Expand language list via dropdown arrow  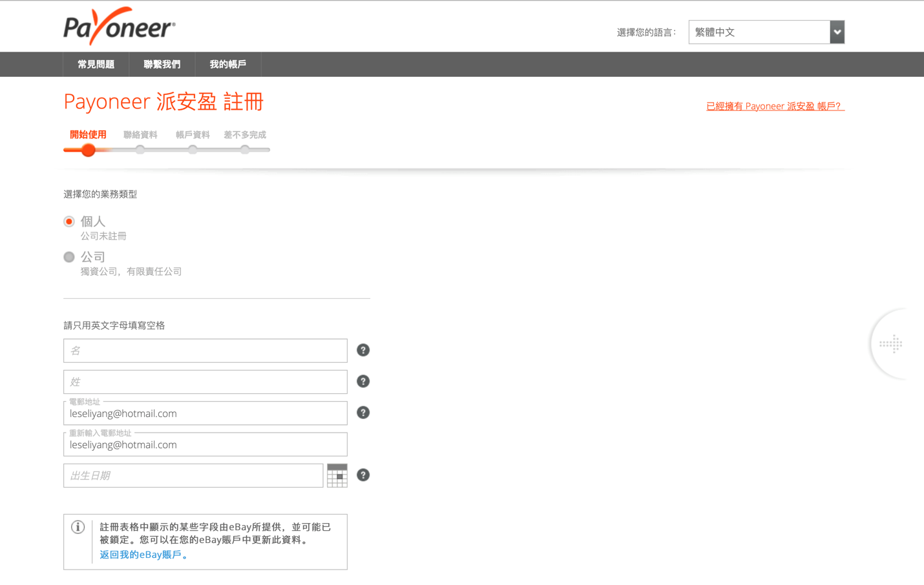pos(837,32)
